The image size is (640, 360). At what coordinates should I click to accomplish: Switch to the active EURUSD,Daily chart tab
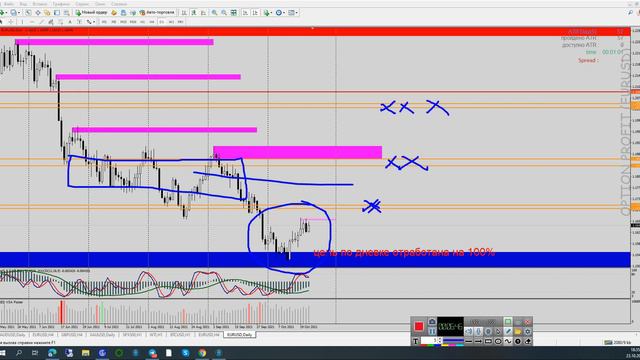click(239, 335)
